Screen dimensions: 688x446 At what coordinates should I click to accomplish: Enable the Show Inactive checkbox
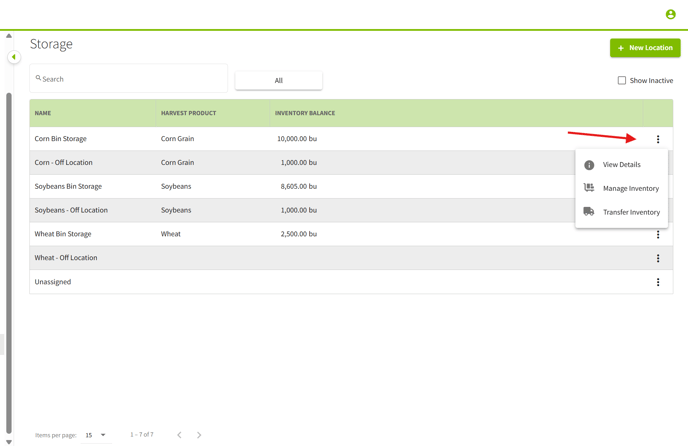622,80
